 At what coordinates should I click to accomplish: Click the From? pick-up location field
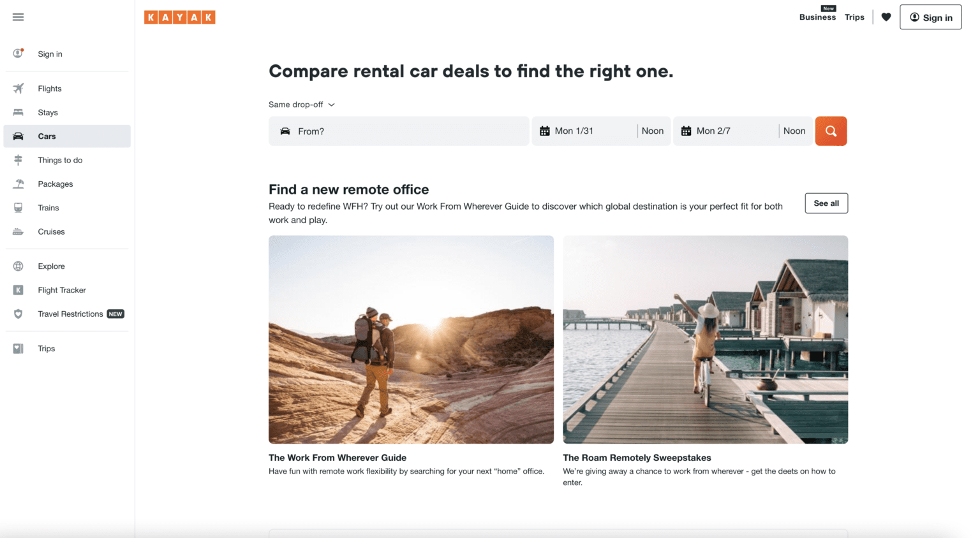[399, 131]
